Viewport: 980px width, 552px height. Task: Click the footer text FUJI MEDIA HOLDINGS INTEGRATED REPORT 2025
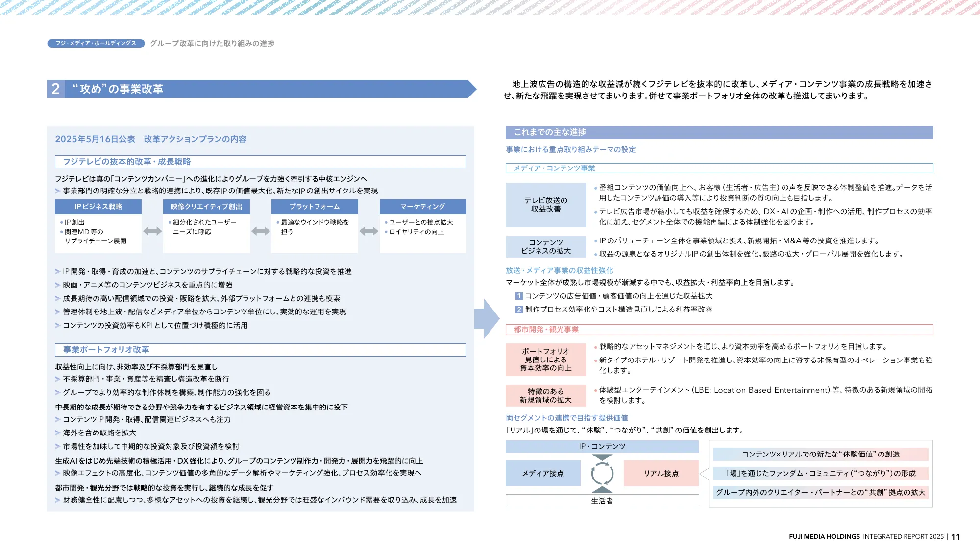866,537
